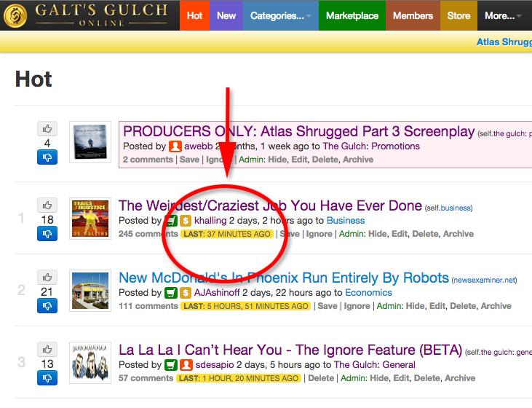Expand the More... dropdown menu
532x408 pixels.
click(503, 15)
